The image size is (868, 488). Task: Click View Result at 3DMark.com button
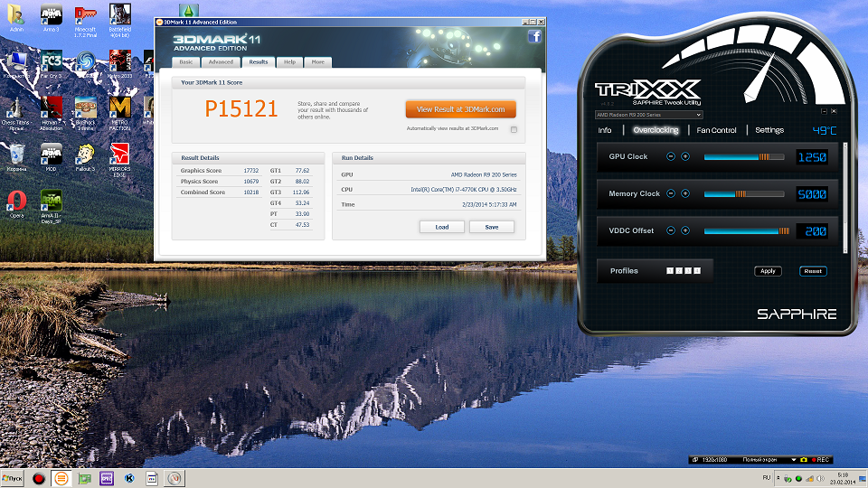(460, 109)
